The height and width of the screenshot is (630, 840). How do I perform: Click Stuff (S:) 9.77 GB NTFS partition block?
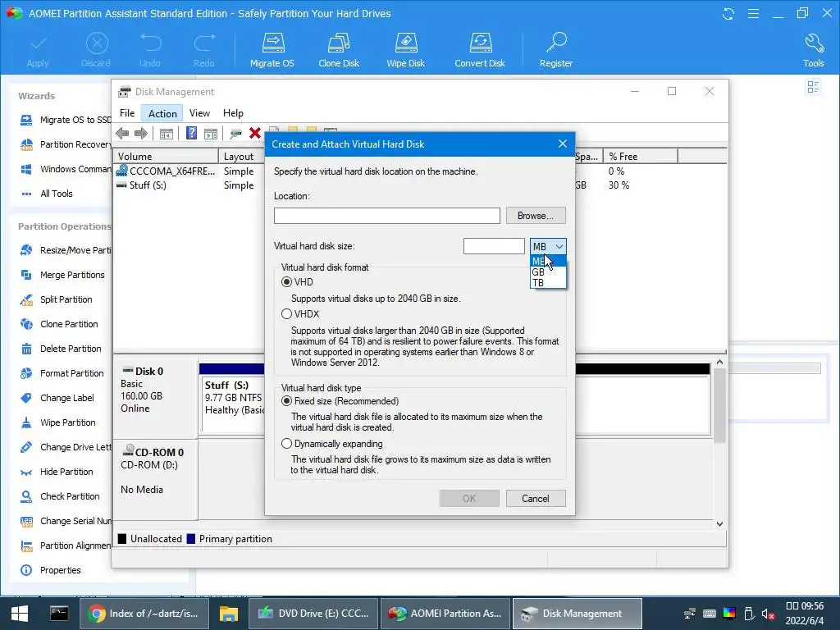[x=234, y=404]
